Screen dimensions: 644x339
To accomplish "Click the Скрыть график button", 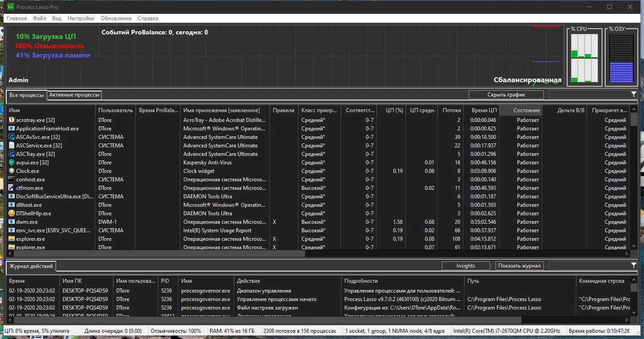I will pyautogui.click(x=506, y=95).
